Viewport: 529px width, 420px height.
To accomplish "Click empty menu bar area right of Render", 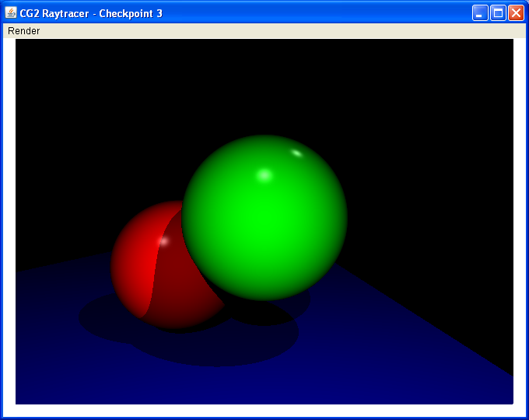I will click(x=272, y=31).
